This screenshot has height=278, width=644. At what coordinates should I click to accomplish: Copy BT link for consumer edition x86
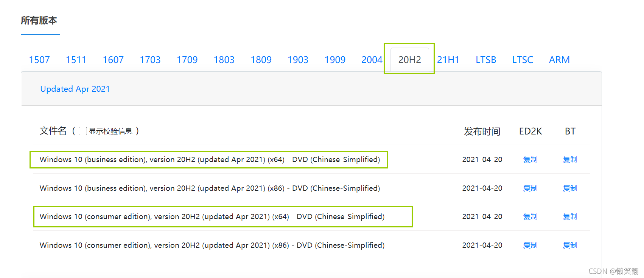[x=570, y=246]
